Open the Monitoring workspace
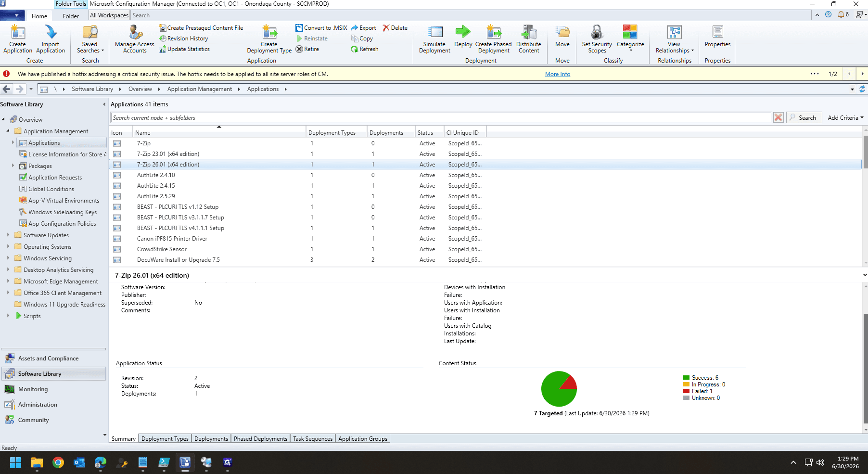868x474 pixels. click(33, 389)
